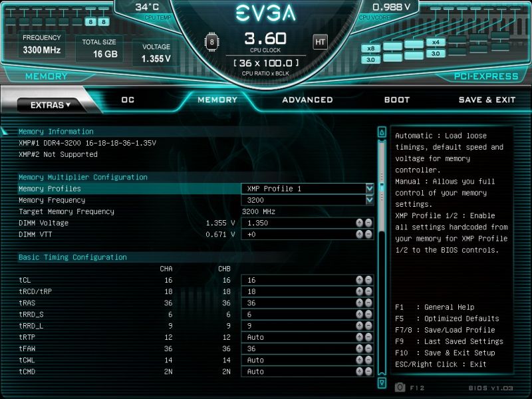Viewport: 532px width, 399px height.
Task: Click the DIMM Voltage 1.350 value field
Action: click(307, 223)
